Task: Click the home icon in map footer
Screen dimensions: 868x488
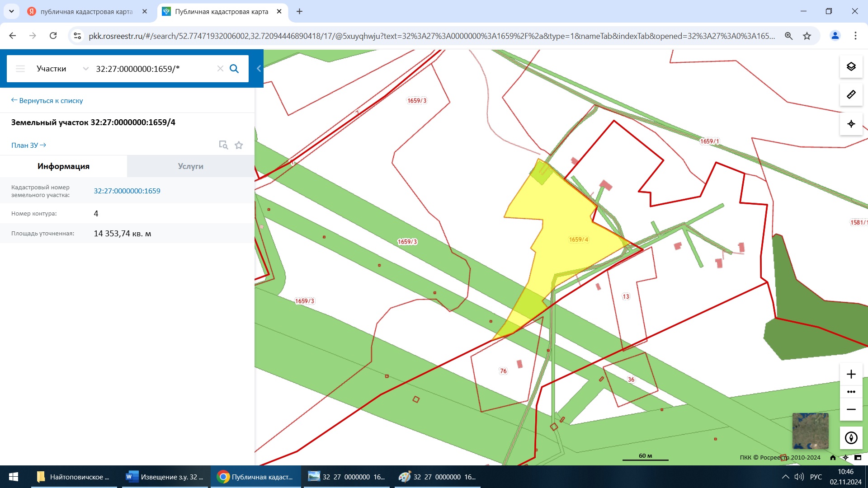Action: (833, 457)
